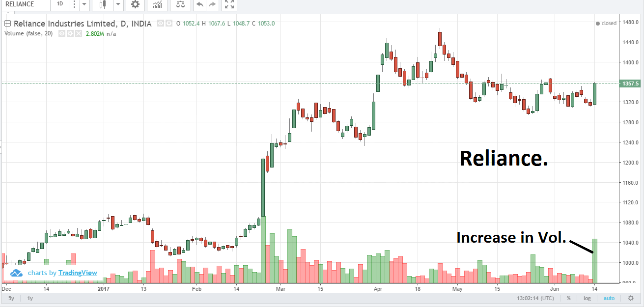Switch date range to 1y
This screenshot has height=307, width=644.
tap(30, 298)
